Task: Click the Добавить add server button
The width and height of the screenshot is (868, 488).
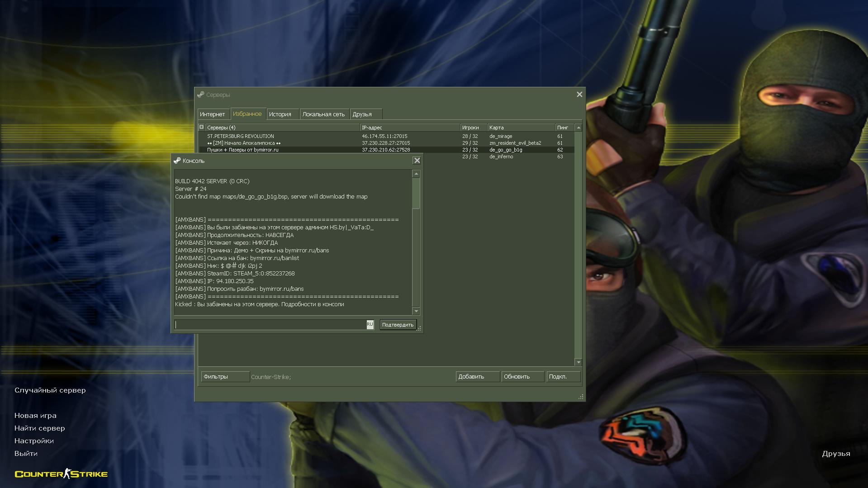Action: pyautogui.click(x=478, y=377)
